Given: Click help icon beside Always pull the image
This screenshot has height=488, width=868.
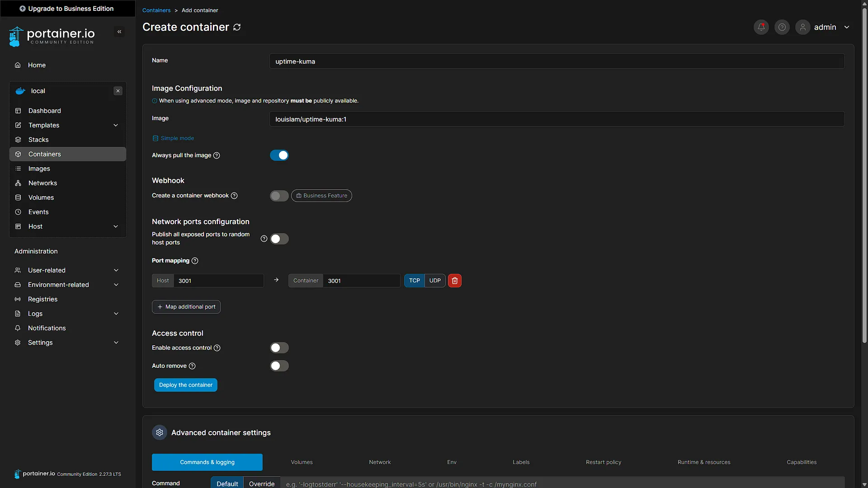Looking at the screenshot, I should (217, 155).
